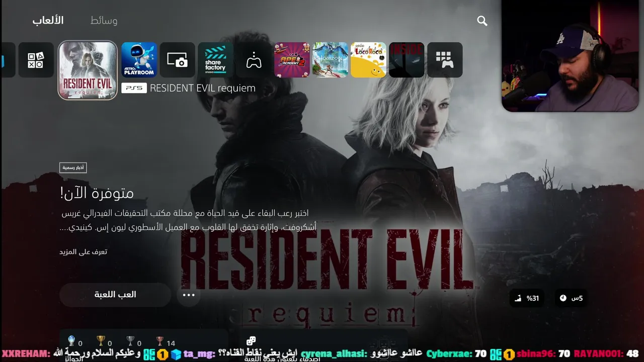Click the ta_mg chat username
The width and height of the screenshot is (644, 362).
[199, 354]
